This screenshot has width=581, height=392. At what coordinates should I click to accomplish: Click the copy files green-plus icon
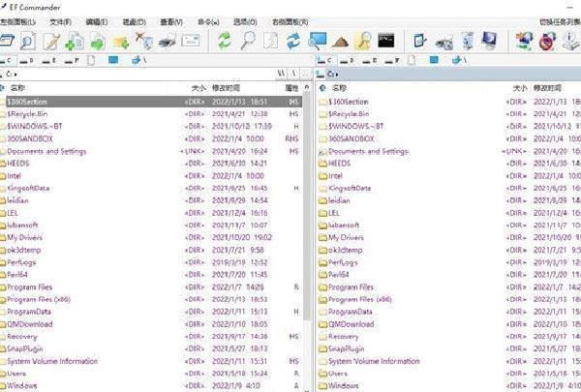click(75, 41)
